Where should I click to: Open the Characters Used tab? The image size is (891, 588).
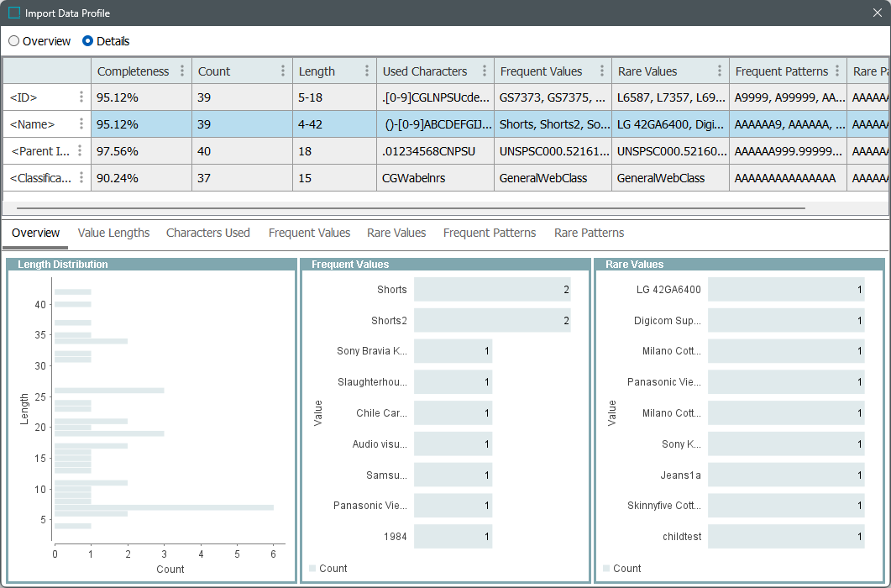point(208,233)
